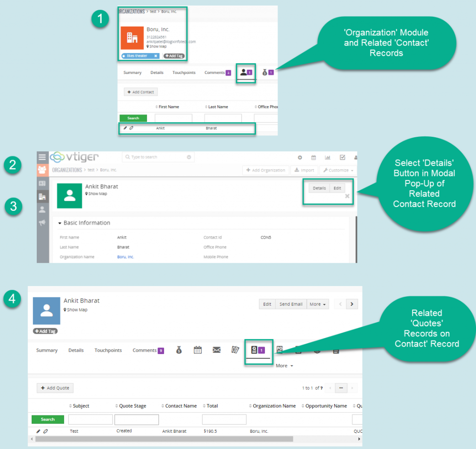Click the Details button in contact modal
The image size is (476, 449).
pyautogui.click(x=319, y=188)
